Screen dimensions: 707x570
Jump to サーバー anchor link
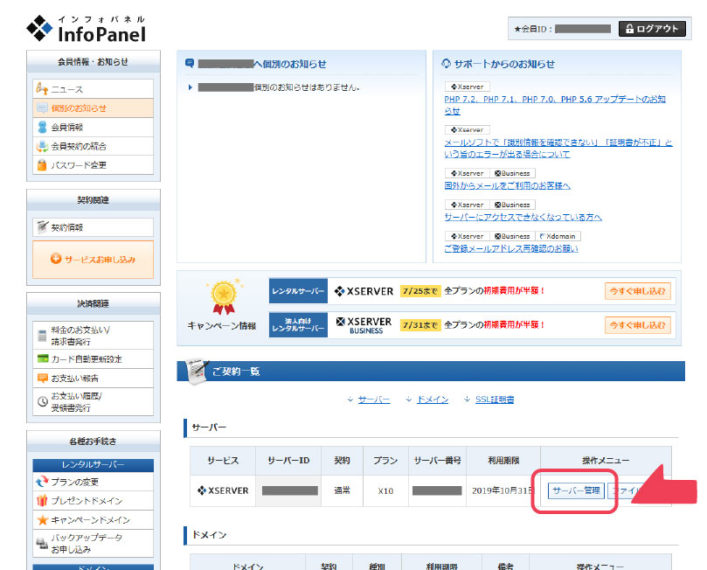(374, 400)
